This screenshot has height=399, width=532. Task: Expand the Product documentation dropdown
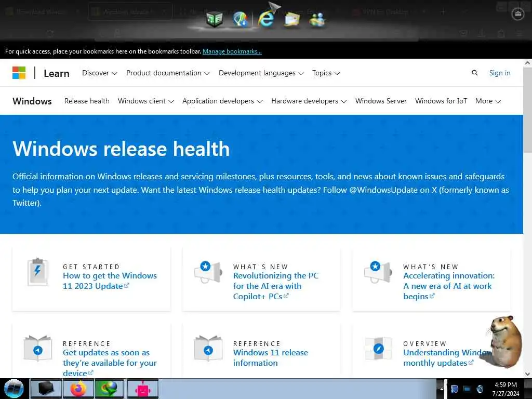[x=168, y=73]
